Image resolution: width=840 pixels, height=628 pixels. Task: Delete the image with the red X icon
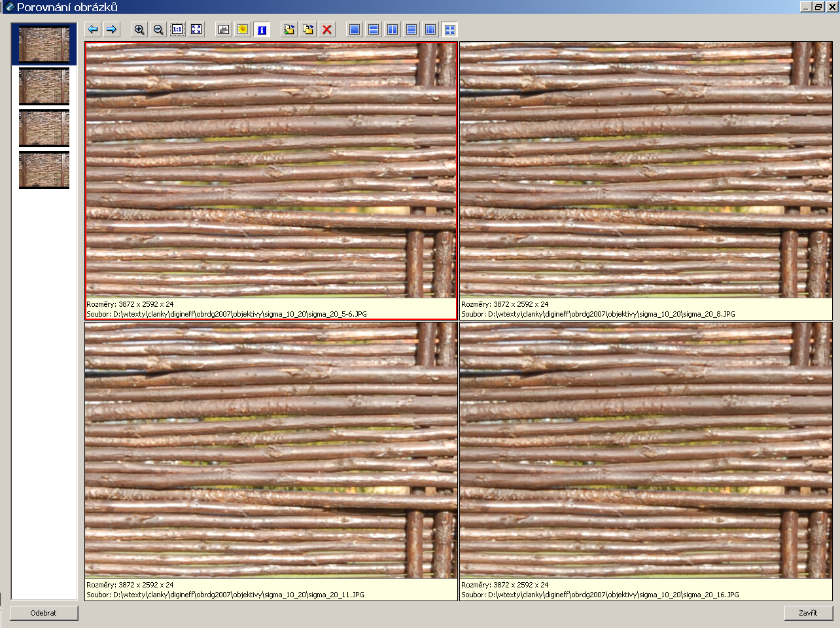coord(327,29)
